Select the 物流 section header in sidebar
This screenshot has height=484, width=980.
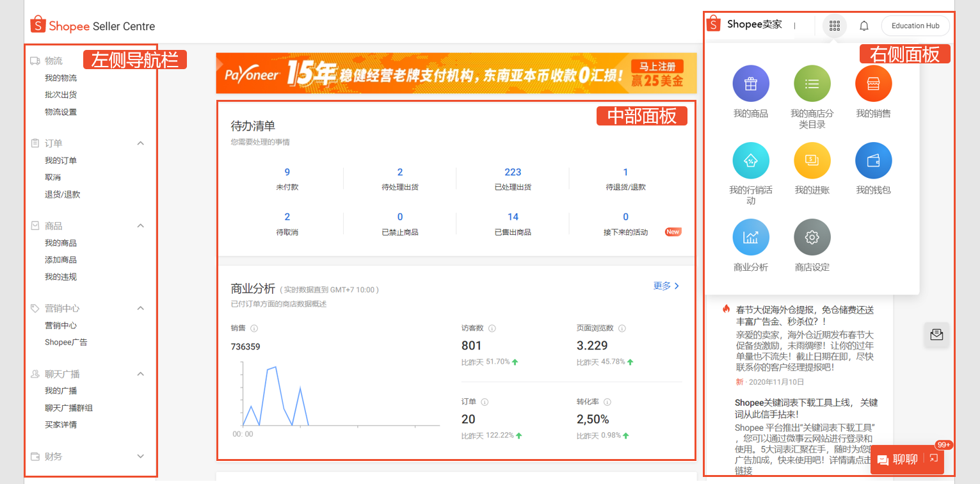pos(54,61)
